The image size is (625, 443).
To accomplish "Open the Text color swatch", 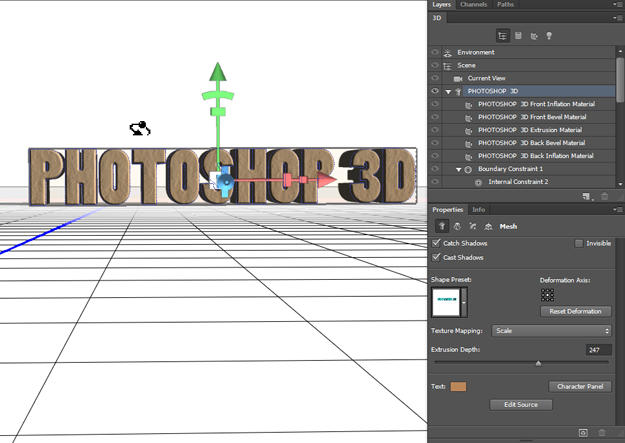I will tap(459, 386).
